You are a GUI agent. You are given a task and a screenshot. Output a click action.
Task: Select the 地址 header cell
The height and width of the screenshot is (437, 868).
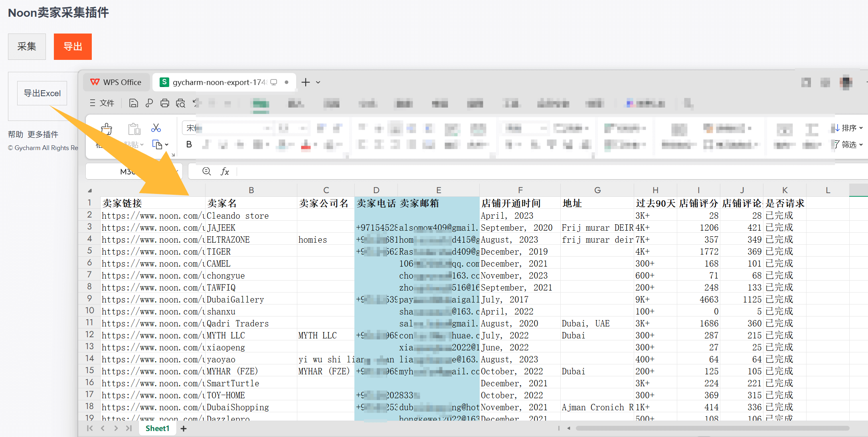point(597,203)
